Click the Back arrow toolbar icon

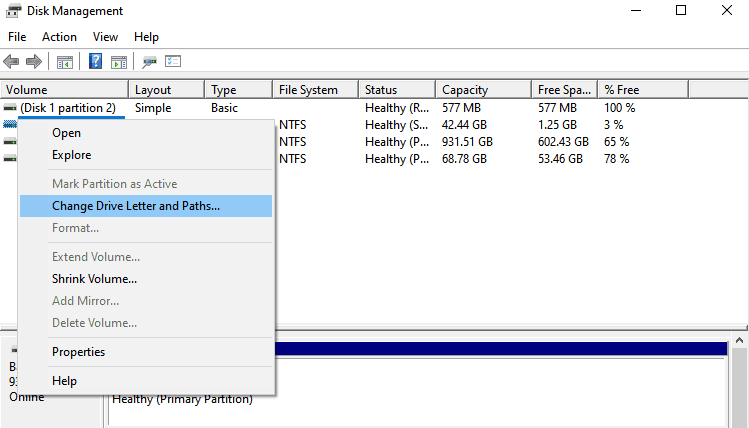[12, 62]
